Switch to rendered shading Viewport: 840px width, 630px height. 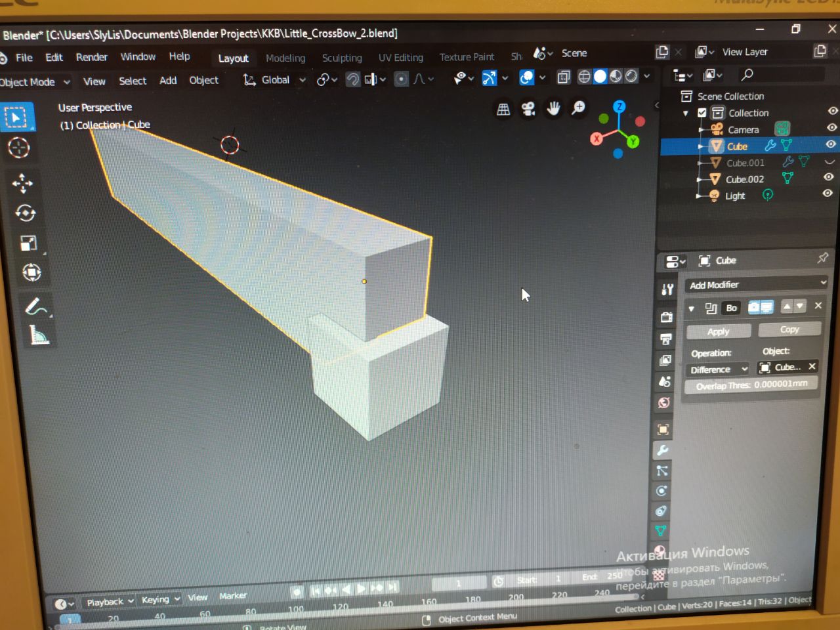coord(631,76)
